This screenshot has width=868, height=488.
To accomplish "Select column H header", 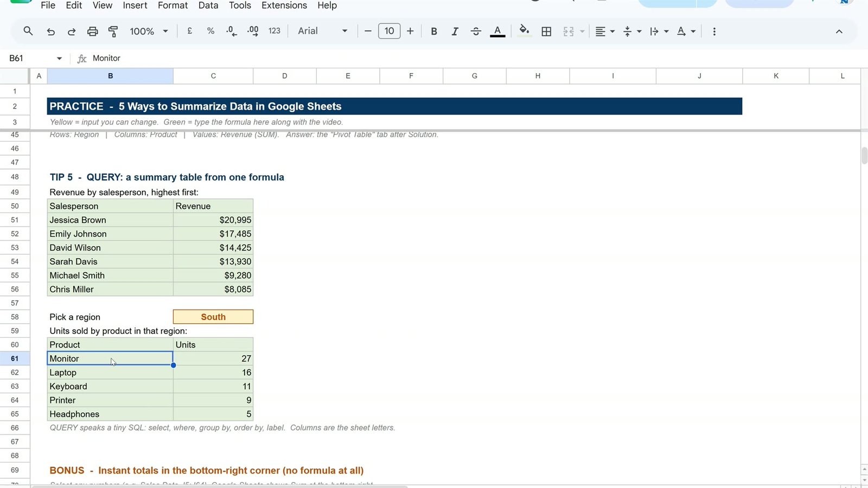I will [x=538, y=76].
